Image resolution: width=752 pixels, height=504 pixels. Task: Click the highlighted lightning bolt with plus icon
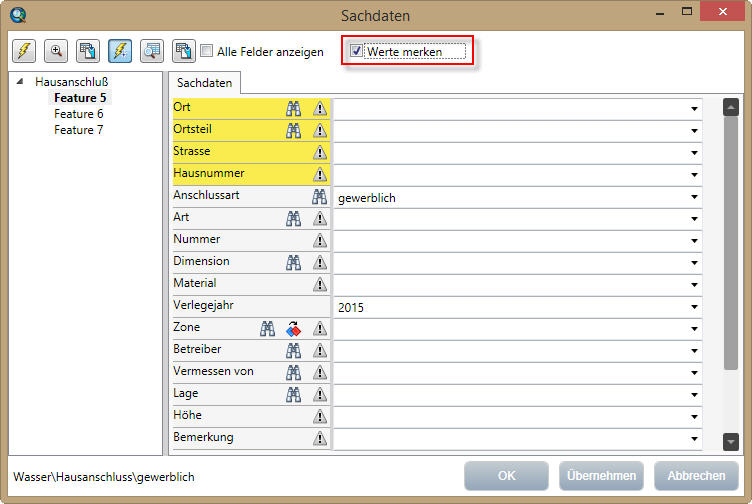coord(120,51)
